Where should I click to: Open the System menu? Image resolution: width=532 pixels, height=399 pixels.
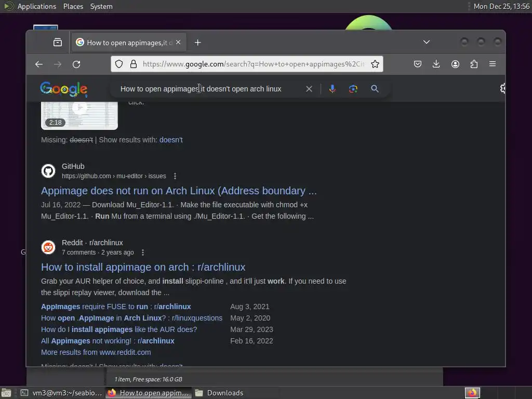point(101,6)
